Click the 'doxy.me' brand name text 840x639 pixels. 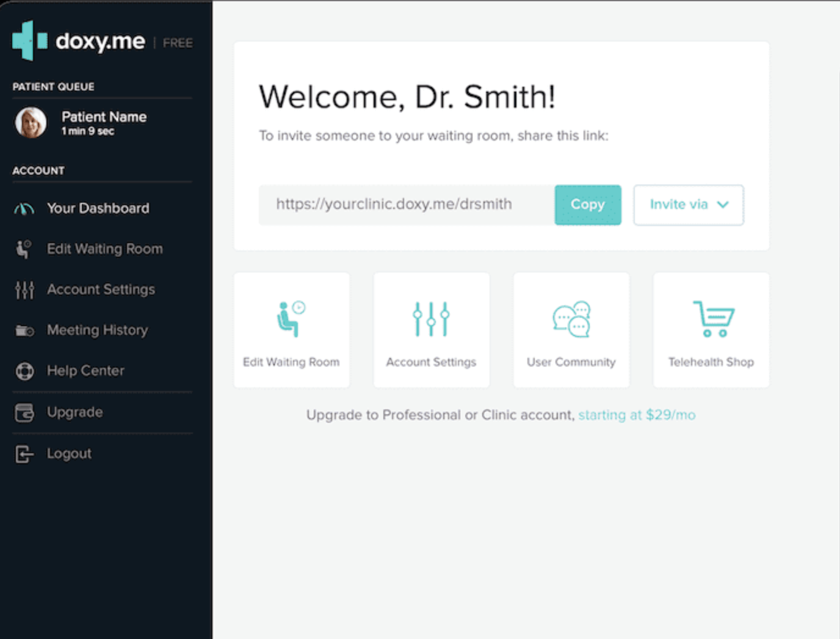point(100,42)
